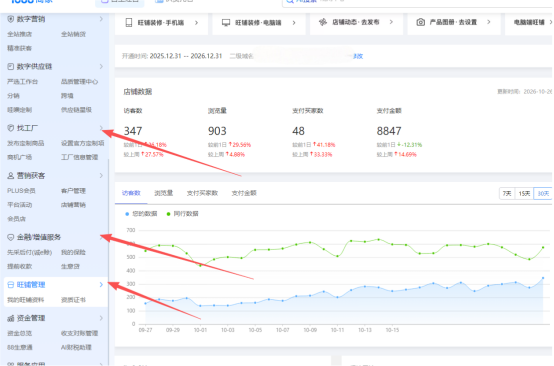
Task: Open 严选工作台 link
Action: [x=22, y=82]
